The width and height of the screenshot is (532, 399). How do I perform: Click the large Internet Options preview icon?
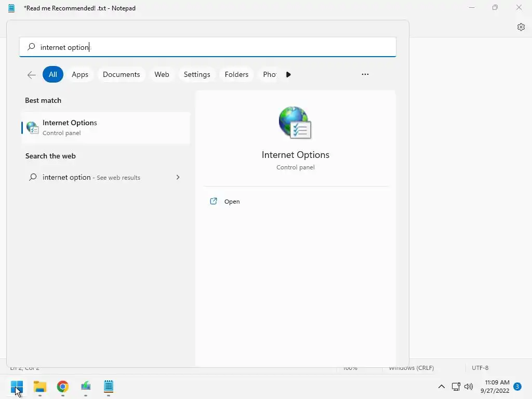point(295,123)
